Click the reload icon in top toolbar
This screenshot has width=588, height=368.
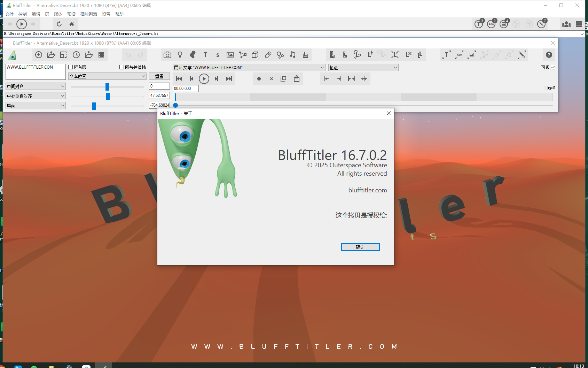click(59, 24)
